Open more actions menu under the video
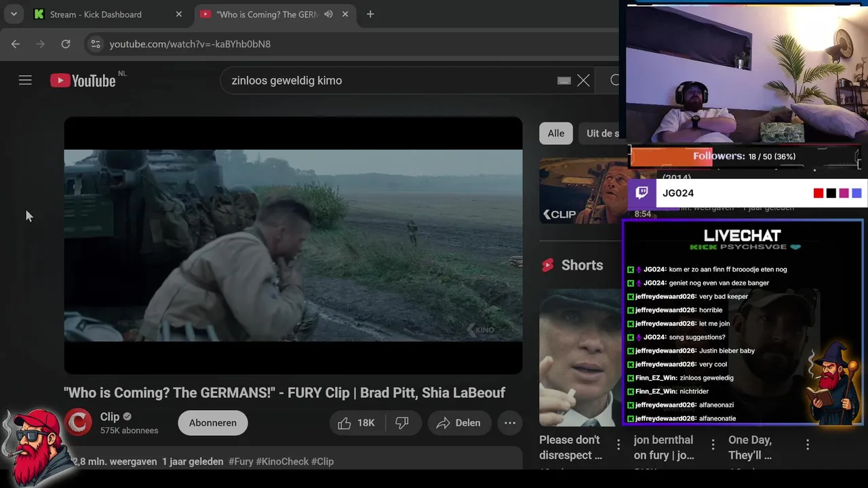 pos(510,423)
